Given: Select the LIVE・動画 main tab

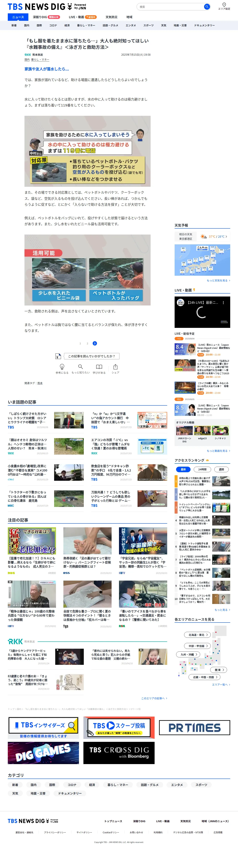Looking at the screenshot, I should (82, 17).
